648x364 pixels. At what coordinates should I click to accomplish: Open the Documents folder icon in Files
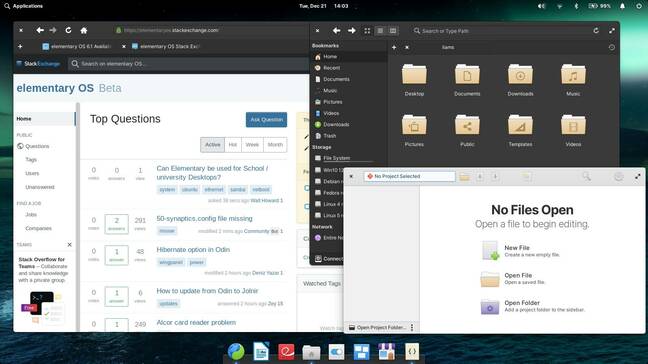coord(467,81)
